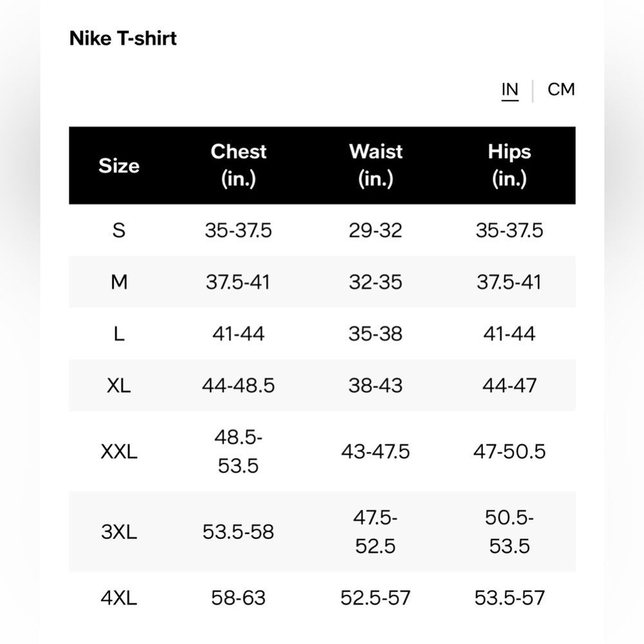Click waist value 43-47.5 for XXL
644x644 pixels.
[375, 452]
